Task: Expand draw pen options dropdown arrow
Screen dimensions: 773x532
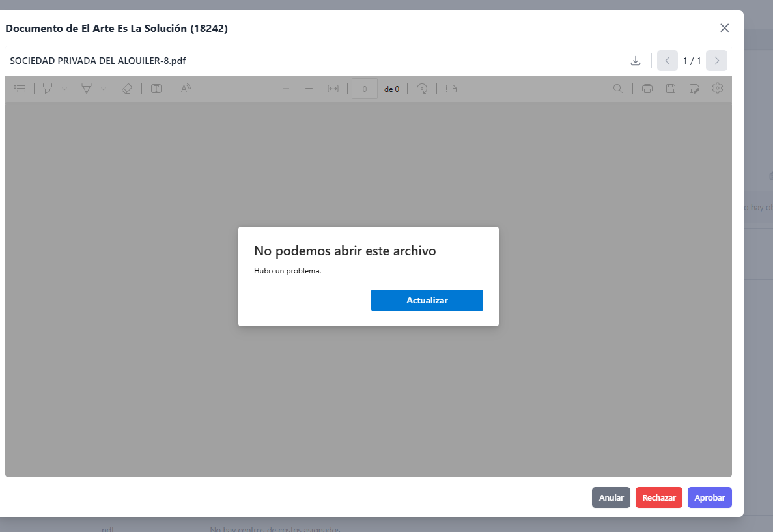Action: 104,89
